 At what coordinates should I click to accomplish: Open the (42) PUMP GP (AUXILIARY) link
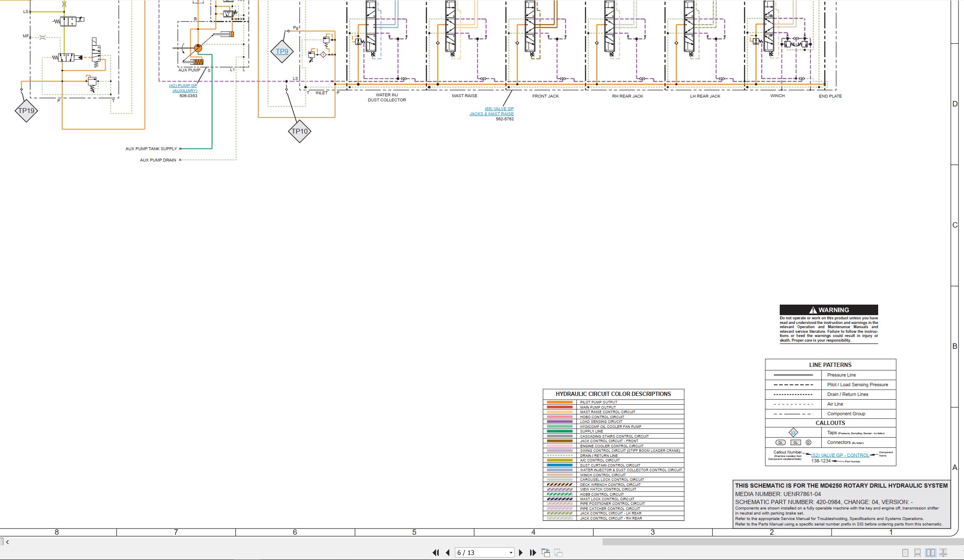pyautogui.click(x=183, y=88)
